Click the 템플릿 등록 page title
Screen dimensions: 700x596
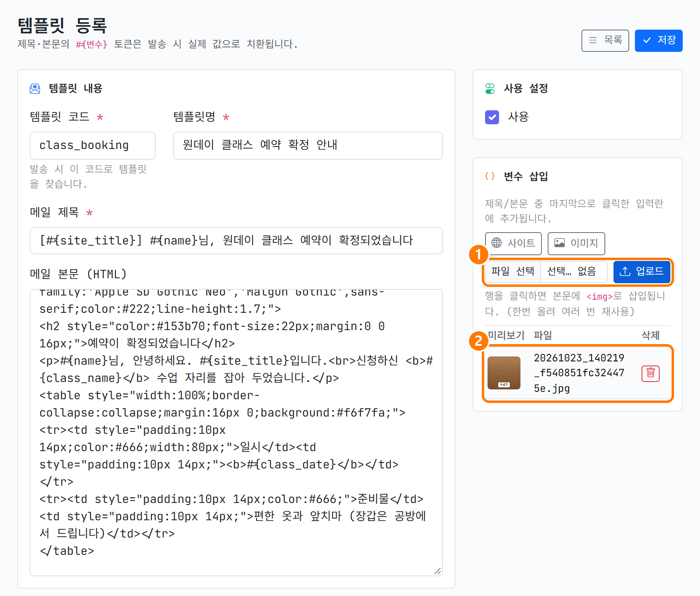(x=62, y=26)
